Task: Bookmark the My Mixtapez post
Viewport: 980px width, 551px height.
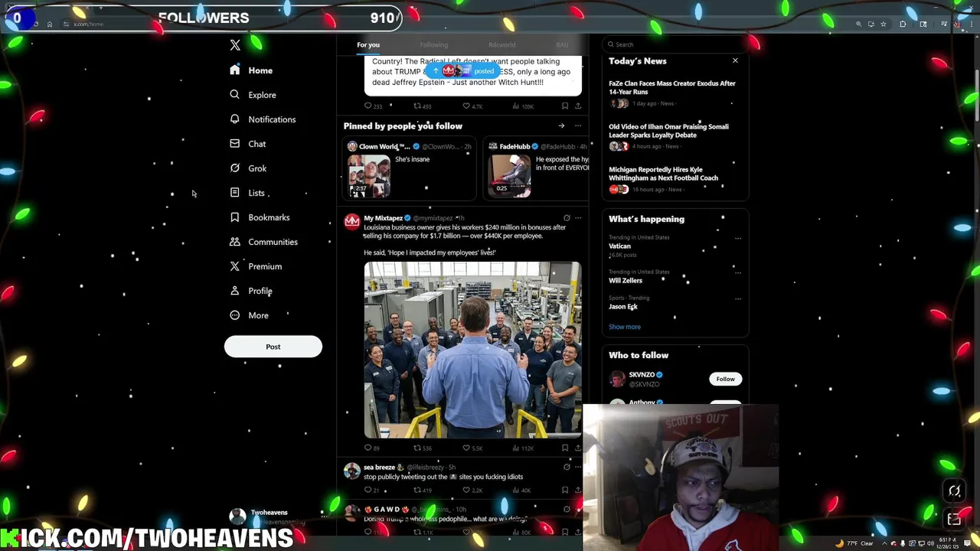Action: [x=565, y=448]
